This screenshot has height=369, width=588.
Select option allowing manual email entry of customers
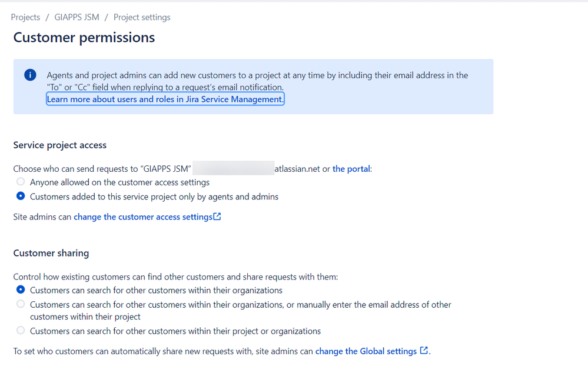tap(21, 304)
